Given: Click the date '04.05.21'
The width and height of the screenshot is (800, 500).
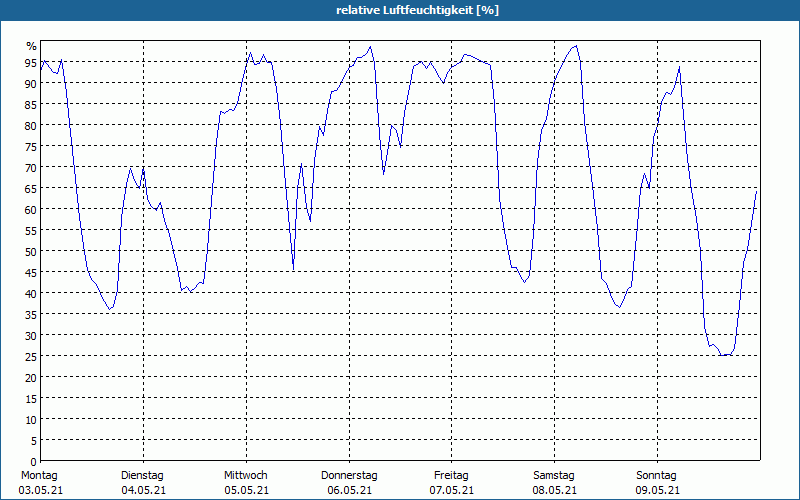Looking at the screenshot, I should click(143, 490).
